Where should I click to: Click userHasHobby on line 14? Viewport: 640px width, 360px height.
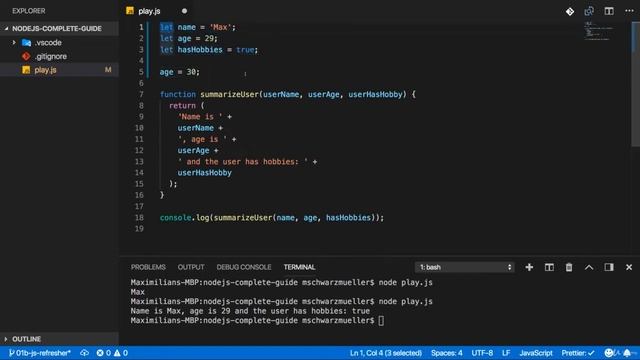click(x=204, y=173)
